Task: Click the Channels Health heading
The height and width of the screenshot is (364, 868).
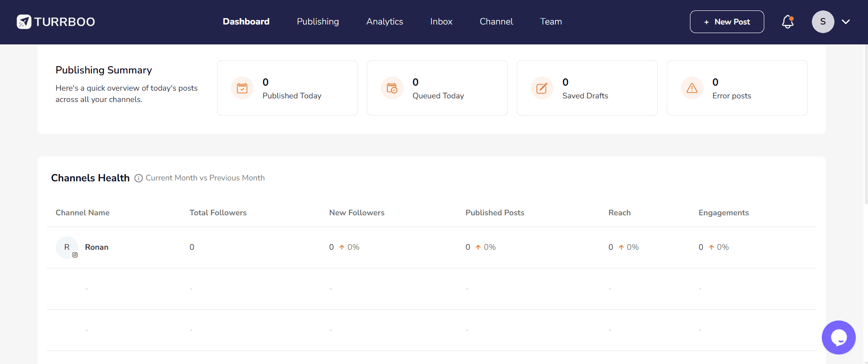Action: [90, 178]
